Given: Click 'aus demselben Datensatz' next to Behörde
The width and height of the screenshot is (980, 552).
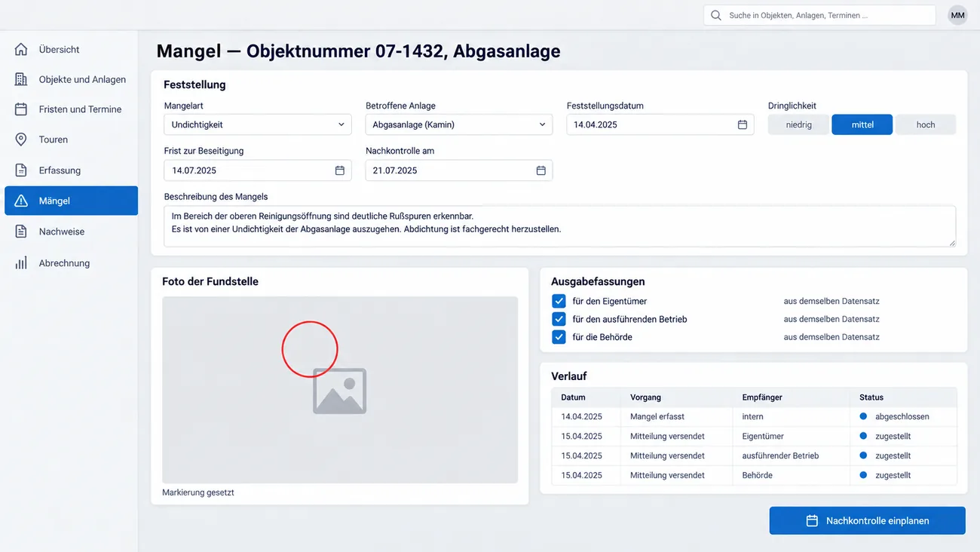Looking at the screenshot, I should 831,337.
